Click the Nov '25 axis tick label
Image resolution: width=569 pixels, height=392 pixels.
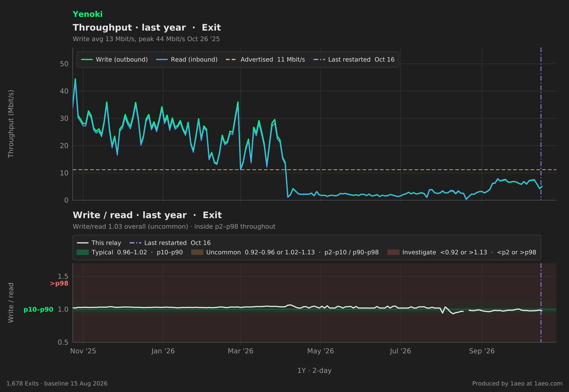83,351
